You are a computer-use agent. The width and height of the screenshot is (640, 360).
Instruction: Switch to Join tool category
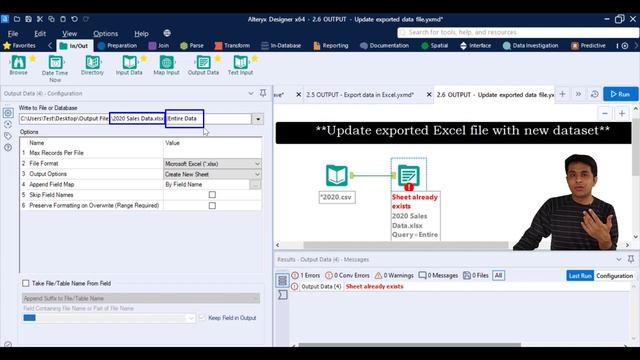159,46
